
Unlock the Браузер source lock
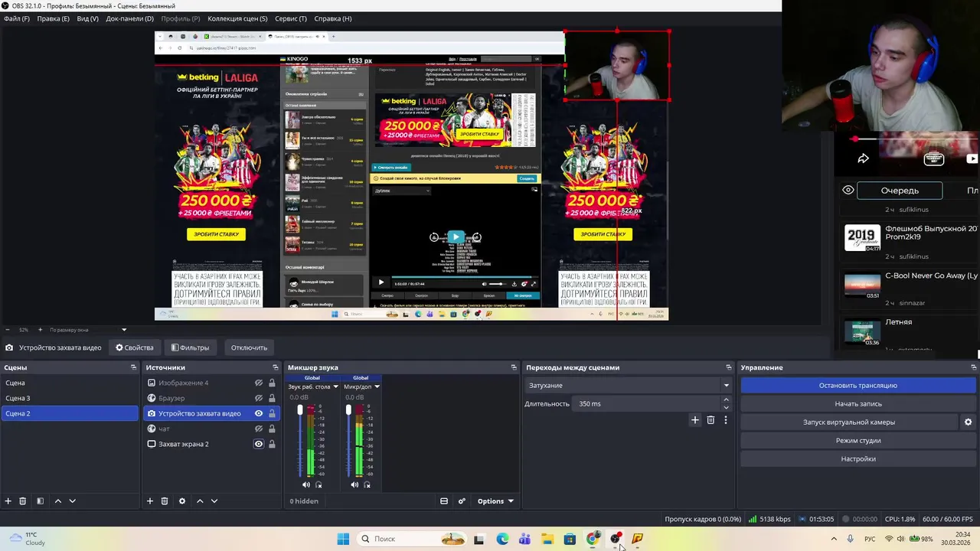272,398
